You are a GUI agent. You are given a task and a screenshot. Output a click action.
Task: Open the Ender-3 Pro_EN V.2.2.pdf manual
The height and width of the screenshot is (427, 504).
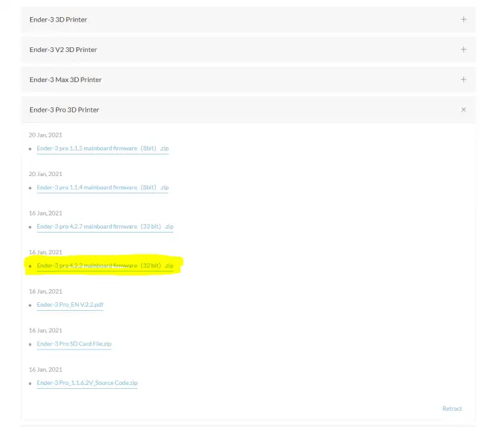tap(70, 305)
